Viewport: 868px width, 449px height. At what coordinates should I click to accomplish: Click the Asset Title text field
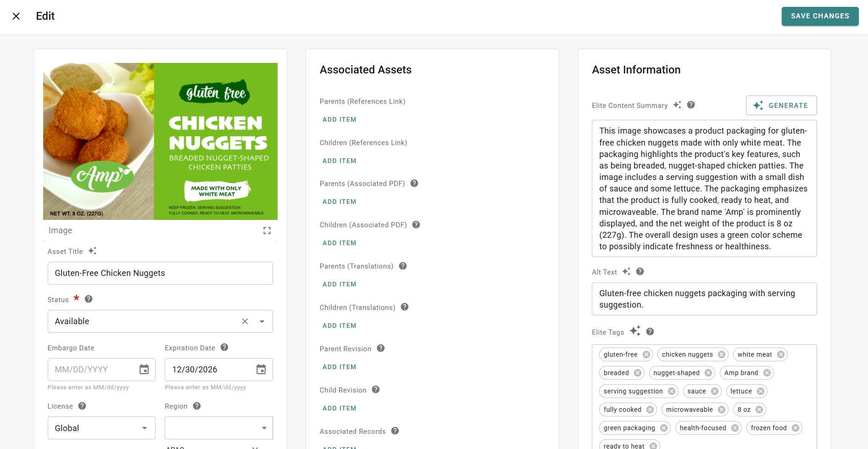[160, 273]
